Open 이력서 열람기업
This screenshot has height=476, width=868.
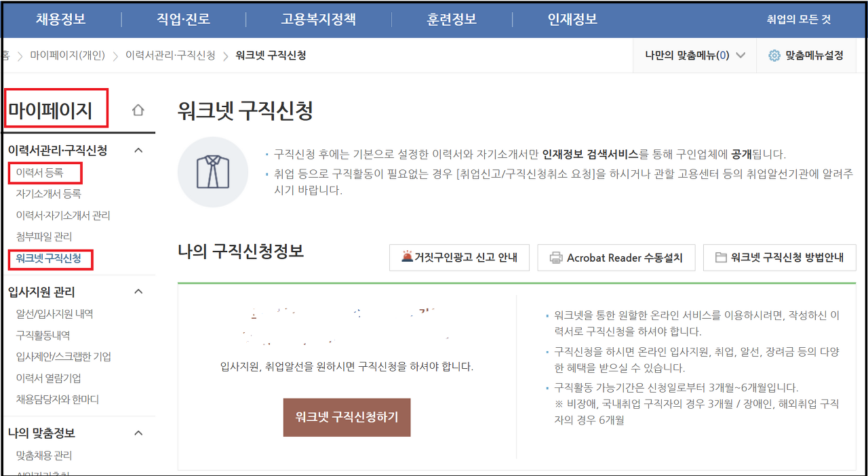[48, 378]
